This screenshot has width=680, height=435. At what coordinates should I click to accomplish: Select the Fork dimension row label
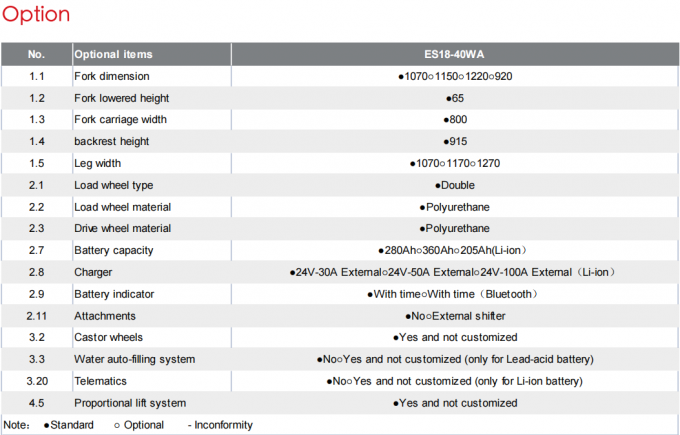pos(112,76)
